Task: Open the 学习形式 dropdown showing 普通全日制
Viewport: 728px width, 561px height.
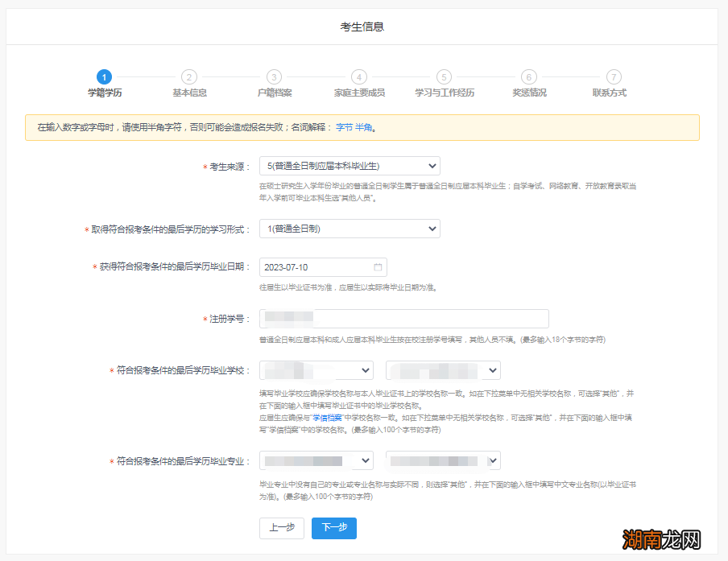Action: pos(350,228)
